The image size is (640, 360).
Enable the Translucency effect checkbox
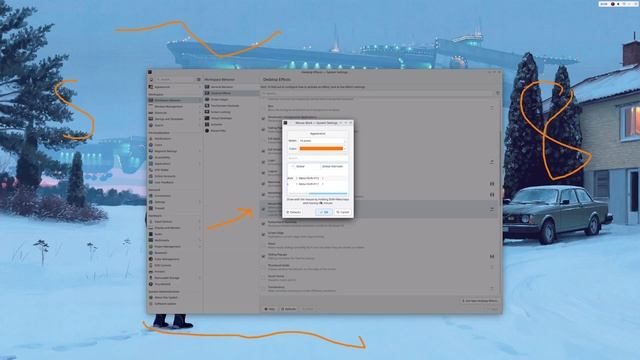click(x=263, y=289)
